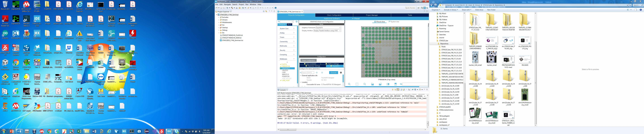Switch peripheral list to Categories view
The height and width of the screenshot is (134, 644).
pos(282,24)
